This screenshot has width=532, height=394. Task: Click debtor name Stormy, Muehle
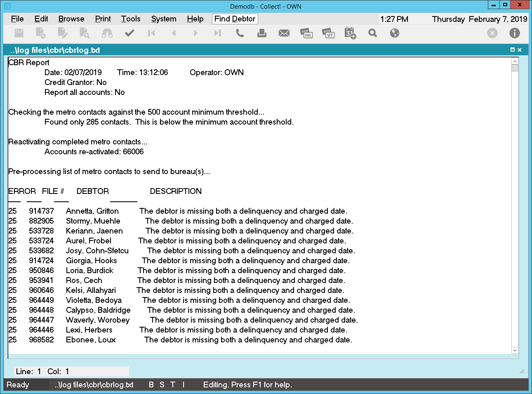click(93, 221)
